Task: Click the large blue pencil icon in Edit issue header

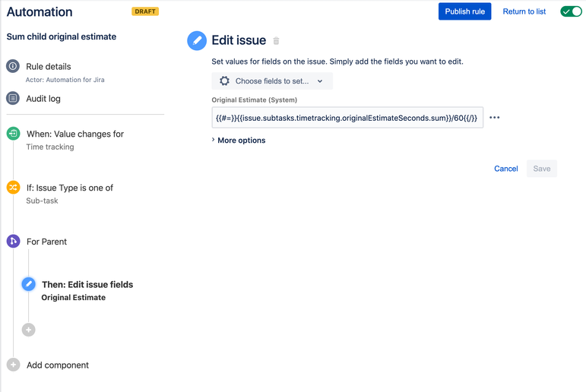Action: (197, 40)
